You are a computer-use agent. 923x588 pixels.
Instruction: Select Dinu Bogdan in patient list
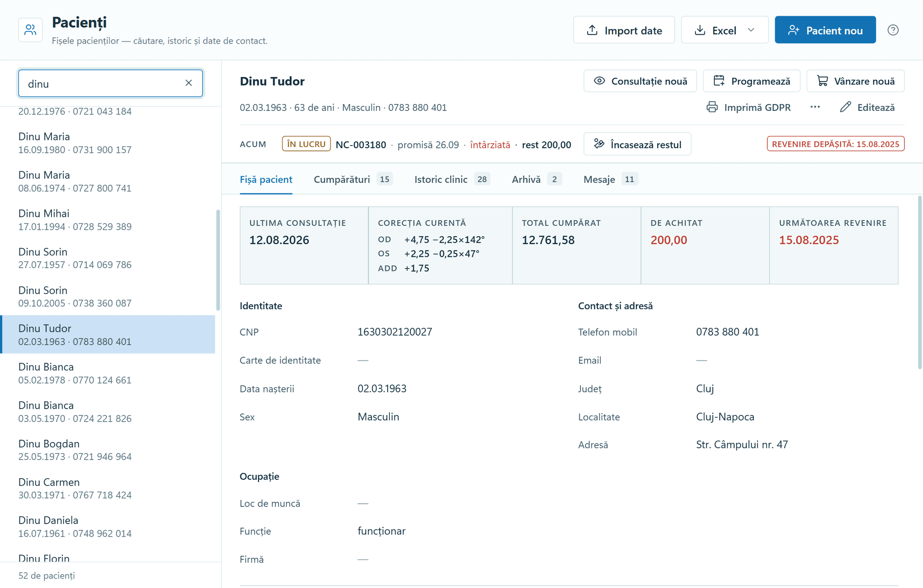coord(108,450)
